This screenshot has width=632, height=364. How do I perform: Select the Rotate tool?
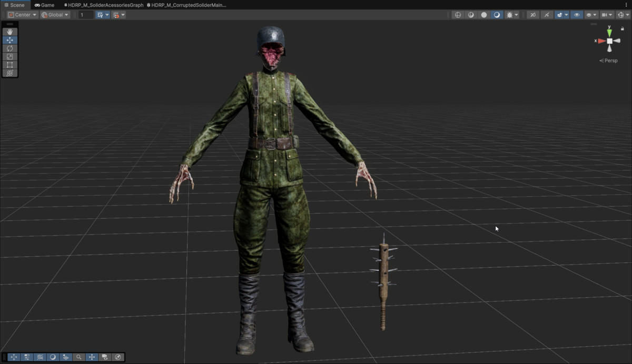(x=10, y=48)
